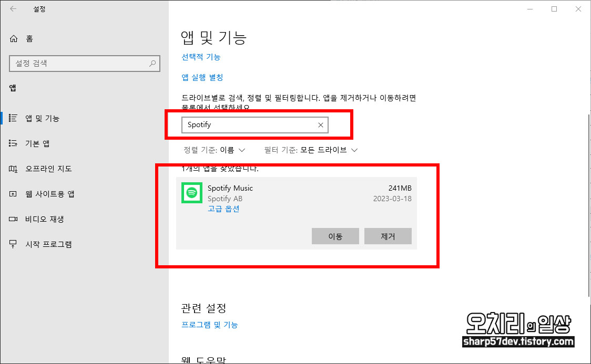Open 정렬 기준 이름 sort dropdown

[x=214, y=150]
